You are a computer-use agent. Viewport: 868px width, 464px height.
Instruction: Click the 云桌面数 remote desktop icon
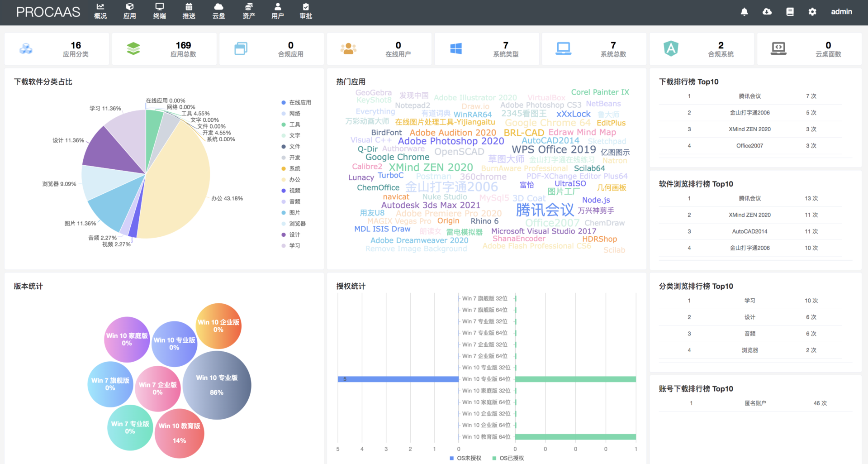coord(778,48)
